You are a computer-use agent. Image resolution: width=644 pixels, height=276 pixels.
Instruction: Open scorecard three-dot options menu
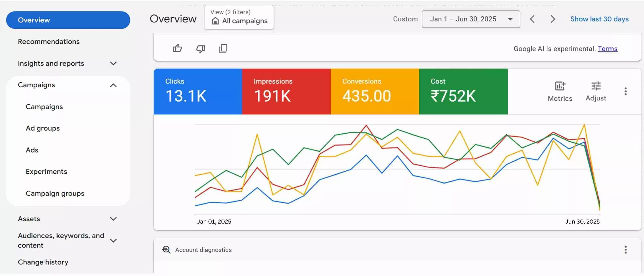click(x=625, y=92)
